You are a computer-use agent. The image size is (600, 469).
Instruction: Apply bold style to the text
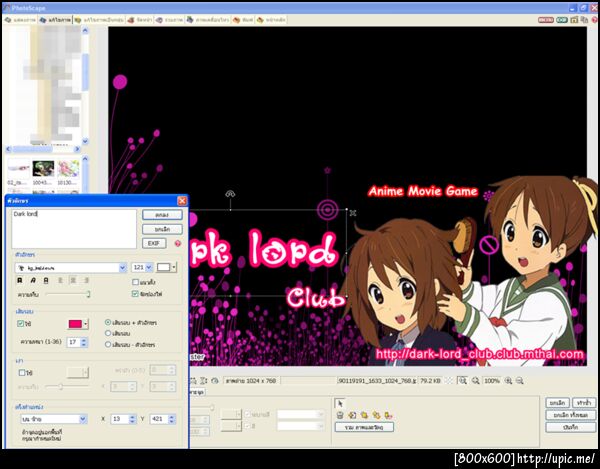click(20, 280)
